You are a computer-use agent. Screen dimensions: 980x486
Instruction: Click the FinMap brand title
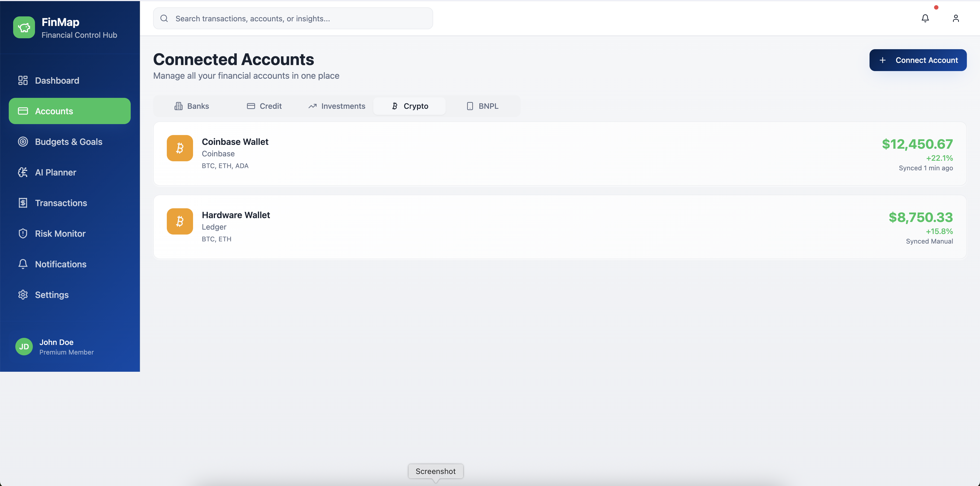click(x=60, y=22)
